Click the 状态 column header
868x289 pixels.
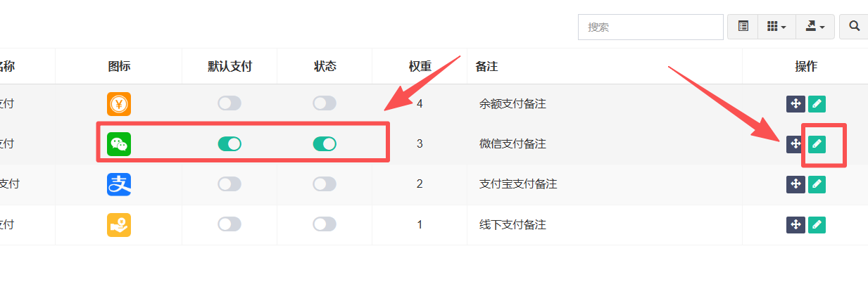click(x=325, y=67)
